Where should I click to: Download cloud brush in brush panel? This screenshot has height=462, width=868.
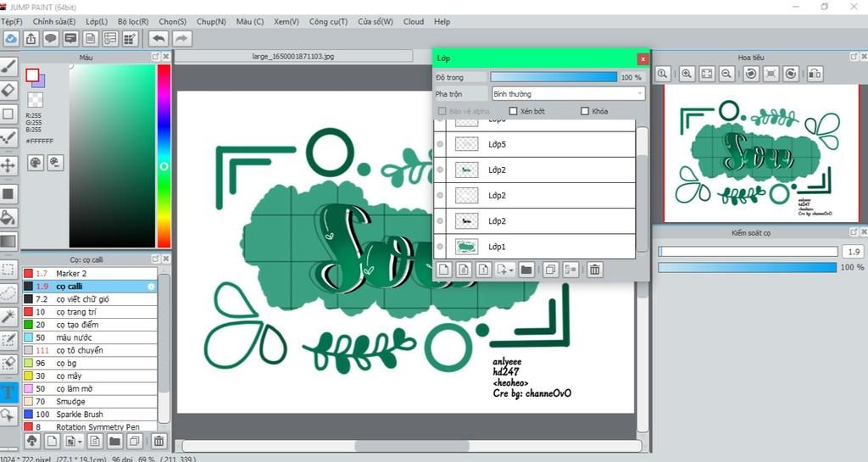pos(31,441)
